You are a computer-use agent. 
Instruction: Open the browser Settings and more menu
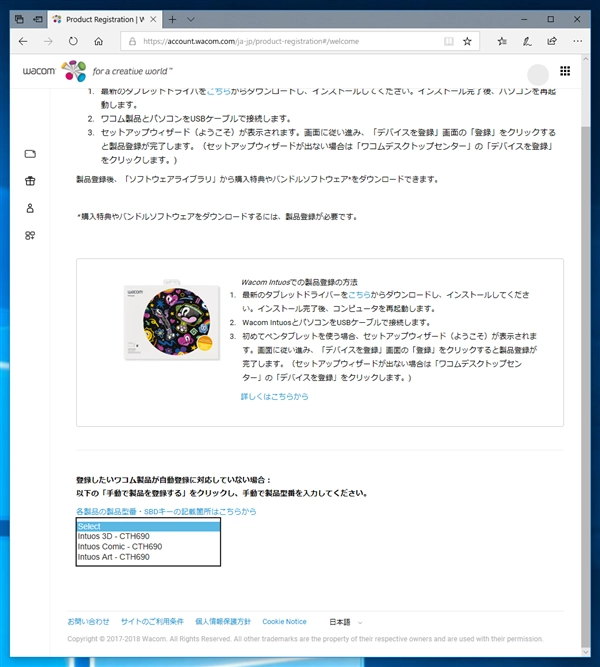click(x=577, y=41)
